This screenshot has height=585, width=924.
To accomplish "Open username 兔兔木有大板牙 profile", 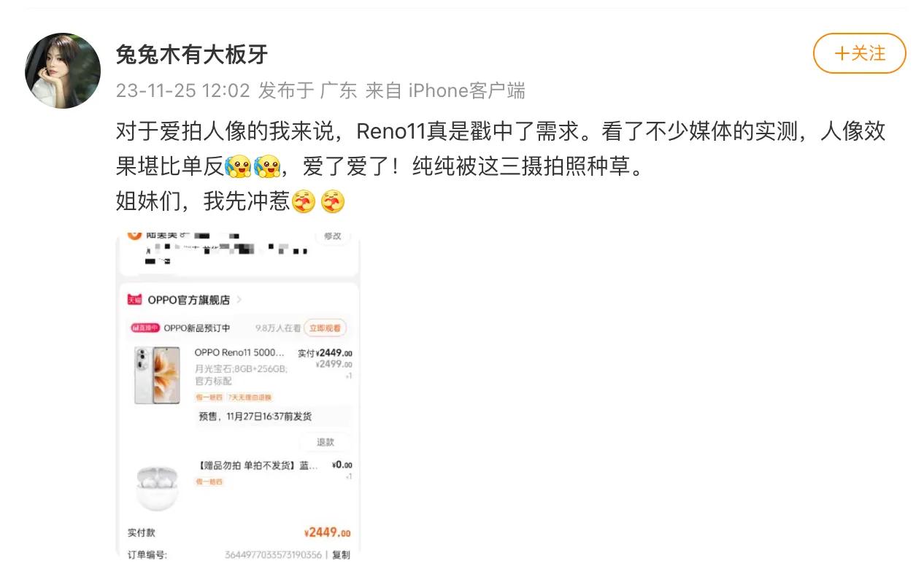I will 192,54.
